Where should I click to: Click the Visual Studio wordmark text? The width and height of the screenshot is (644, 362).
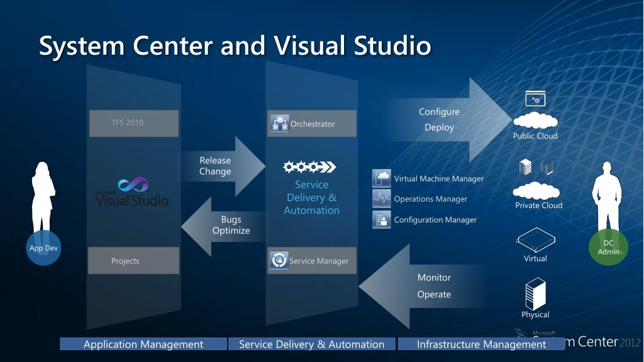tap(132, 200)
